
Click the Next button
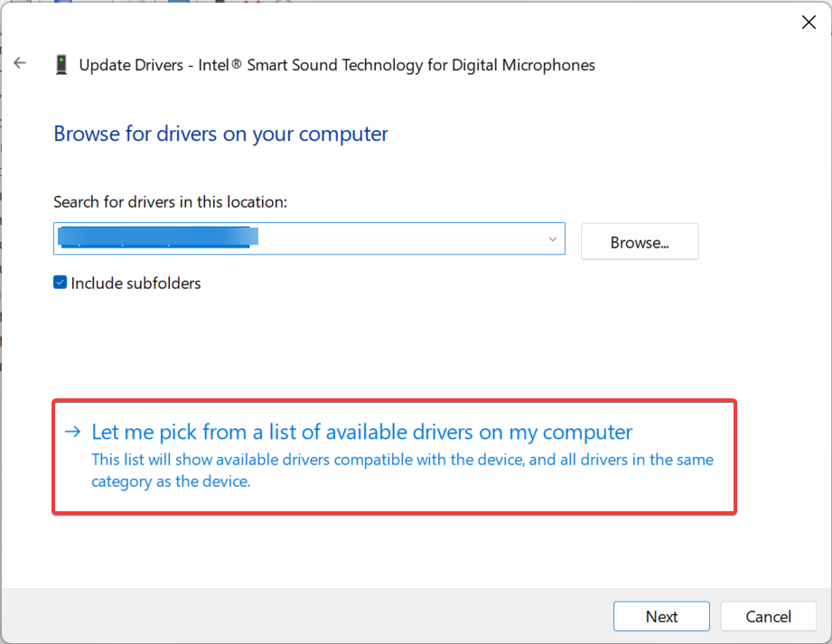click(x=661, y=616)
